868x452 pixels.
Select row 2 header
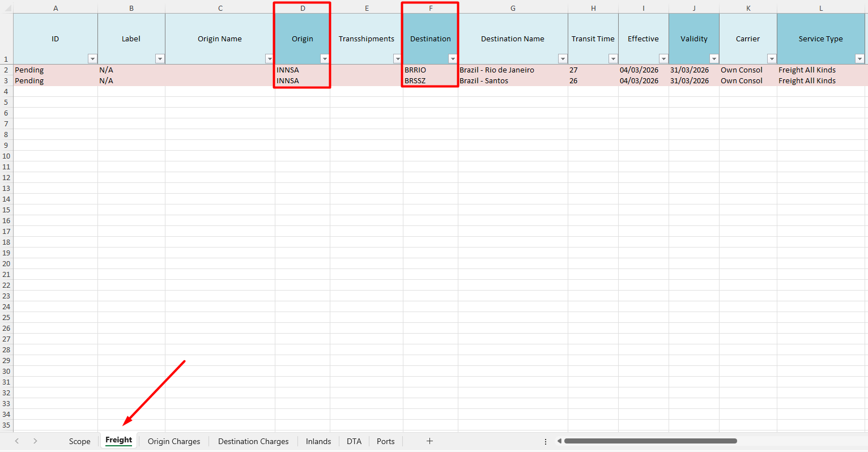[x=6, y=70]
